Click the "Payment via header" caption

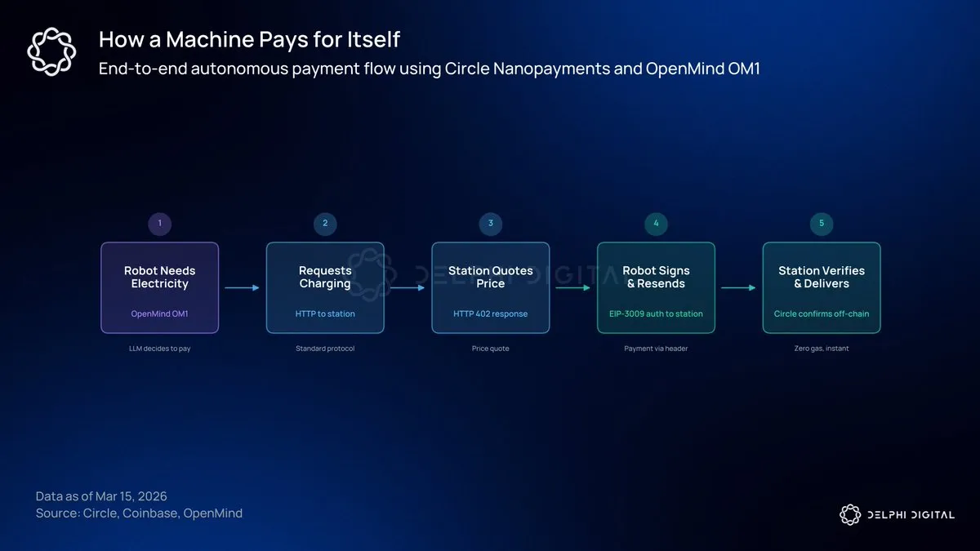656,349
